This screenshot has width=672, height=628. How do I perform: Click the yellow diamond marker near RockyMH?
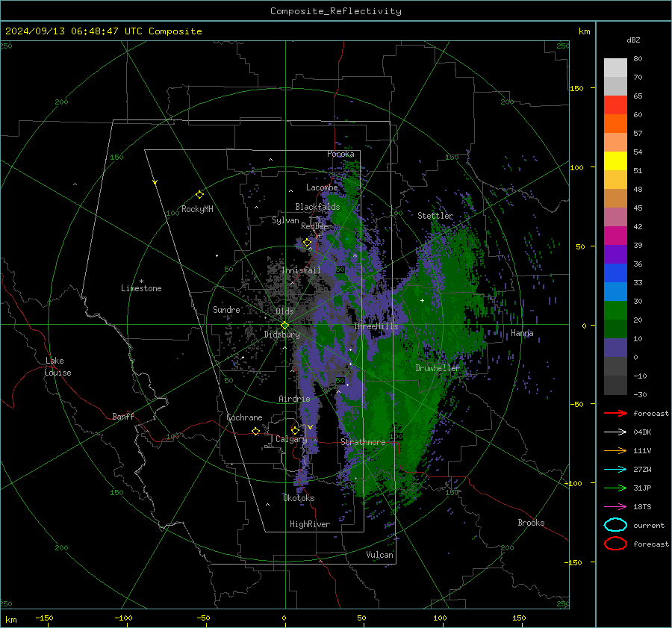click(199, 195)
